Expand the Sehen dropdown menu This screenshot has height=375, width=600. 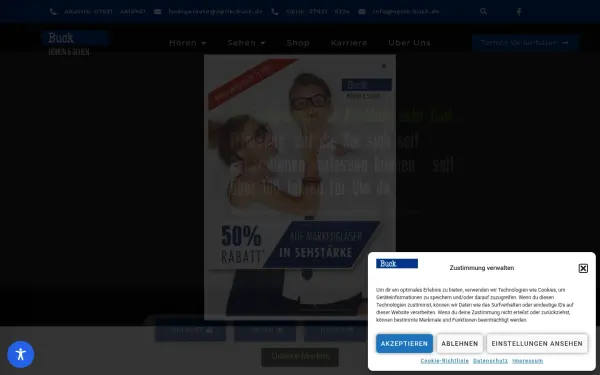click(246, 43)
